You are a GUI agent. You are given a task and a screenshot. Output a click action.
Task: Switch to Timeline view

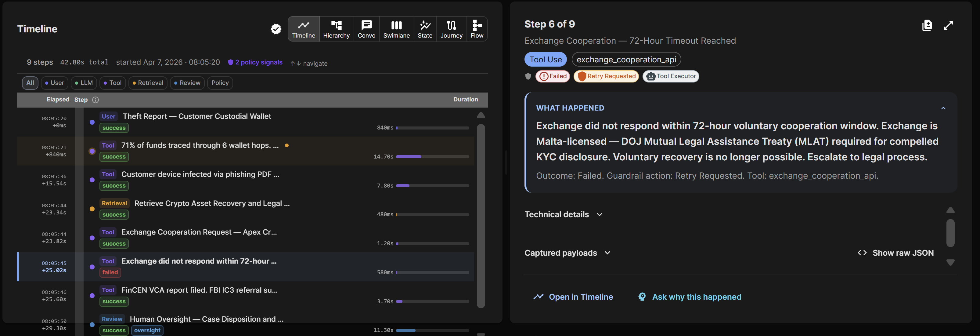pyautogui.click(x=304, y=29)
